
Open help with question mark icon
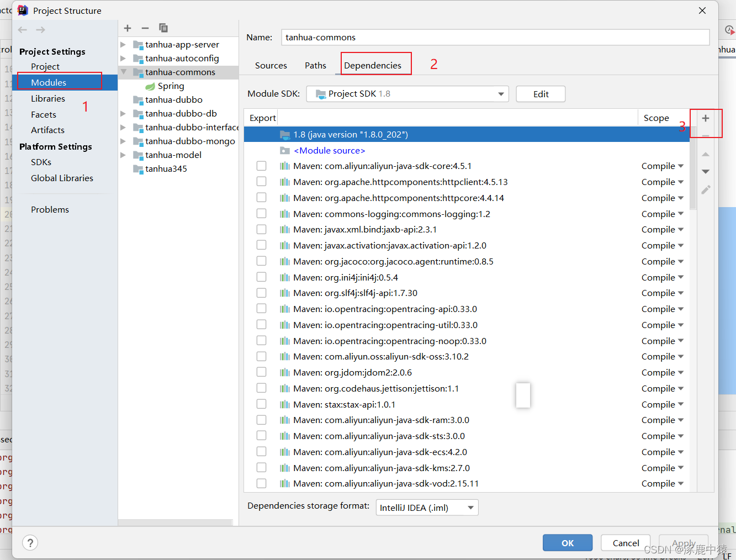[x=30, y=543]
